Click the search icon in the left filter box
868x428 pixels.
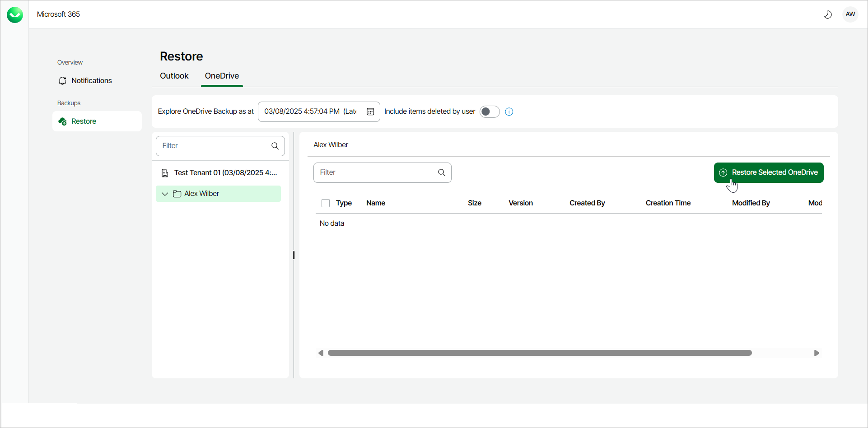(275, 146)
